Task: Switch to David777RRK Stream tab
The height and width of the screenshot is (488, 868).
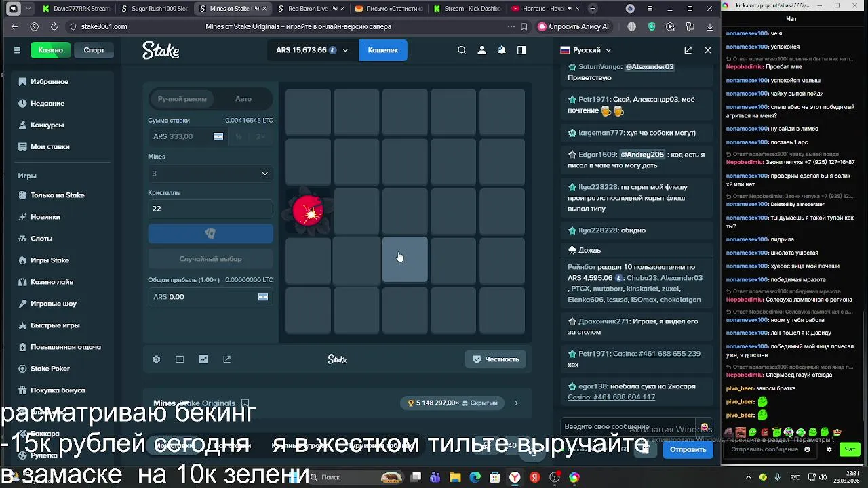Action: (x=76, y=9)
